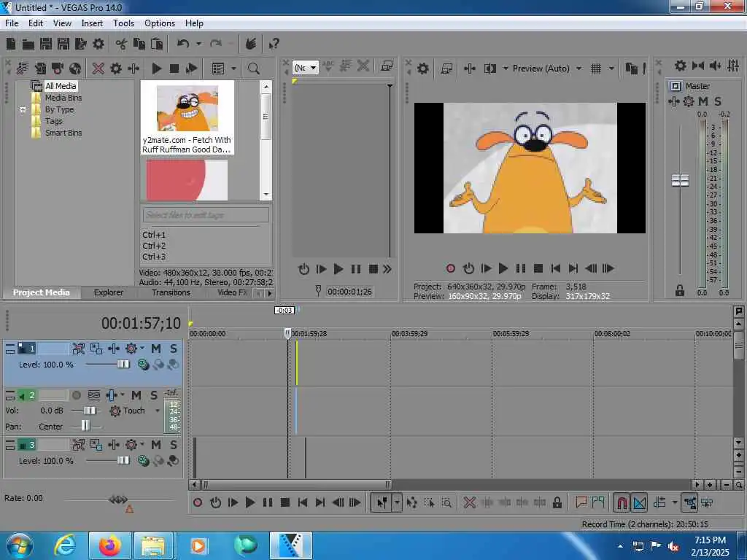Screen dimensions: 747x560
Task: Start preview in Project Media toolbar
Action: [157, 69]
